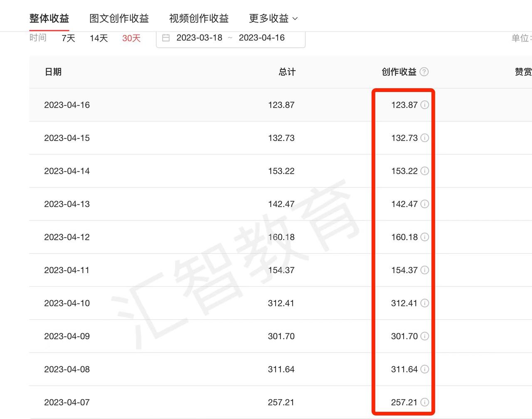Click the 总计 column header

(x=287, y=72)
